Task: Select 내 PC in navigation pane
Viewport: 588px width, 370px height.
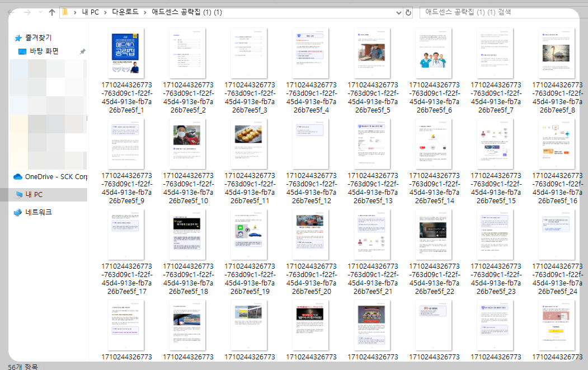Action: pos(34,194)
